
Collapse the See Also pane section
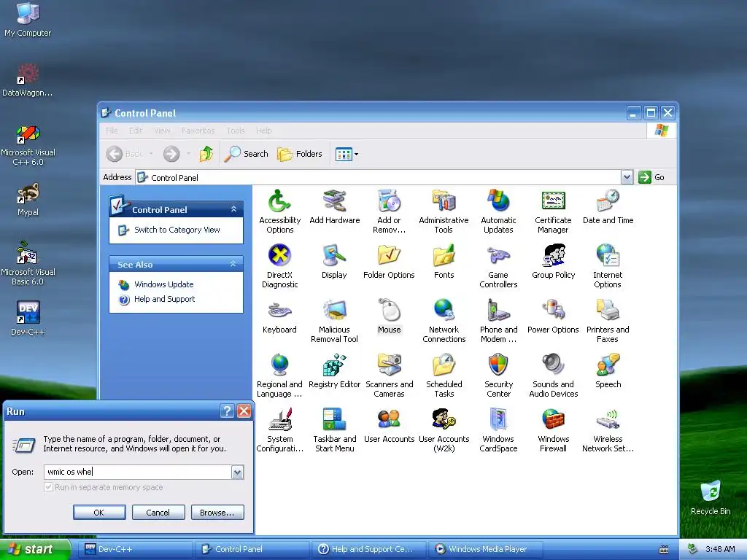click(233, 264)
